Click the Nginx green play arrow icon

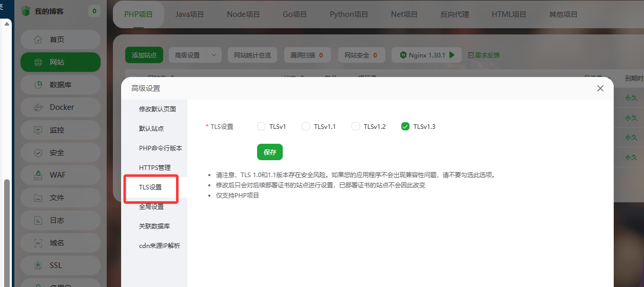(452, 55)
